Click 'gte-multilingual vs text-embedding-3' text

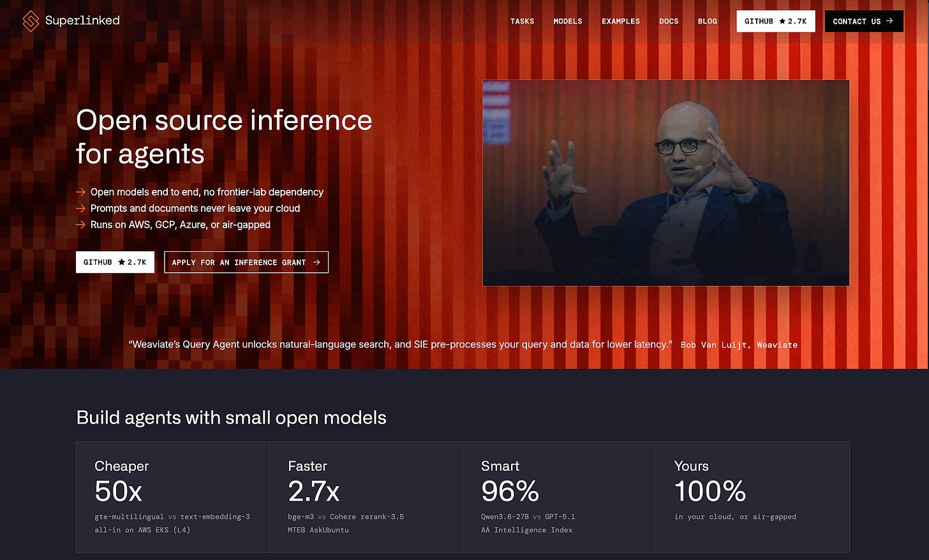click(172, 517)
